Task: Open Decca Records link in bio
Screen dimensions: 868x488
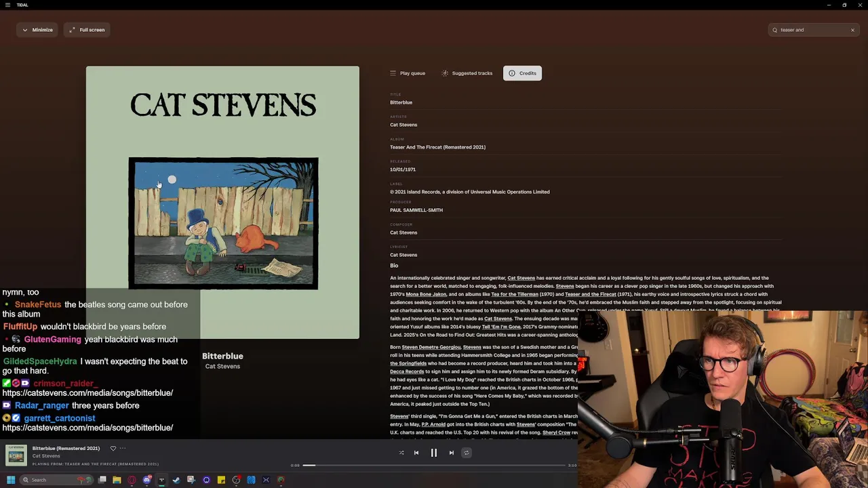Action: tap(407, 371)
